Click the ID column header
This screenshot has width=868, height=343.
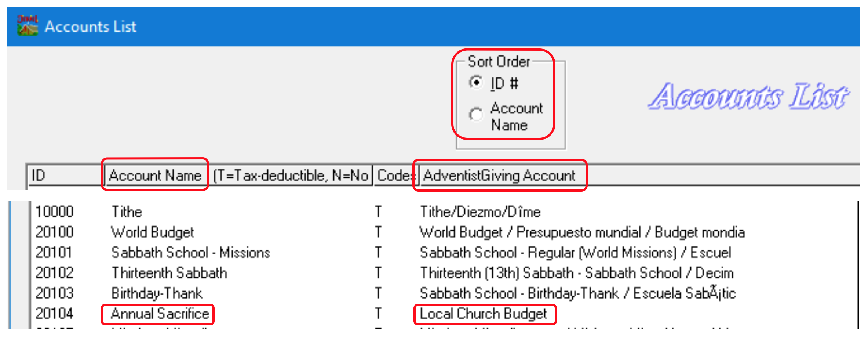(64, 176)
